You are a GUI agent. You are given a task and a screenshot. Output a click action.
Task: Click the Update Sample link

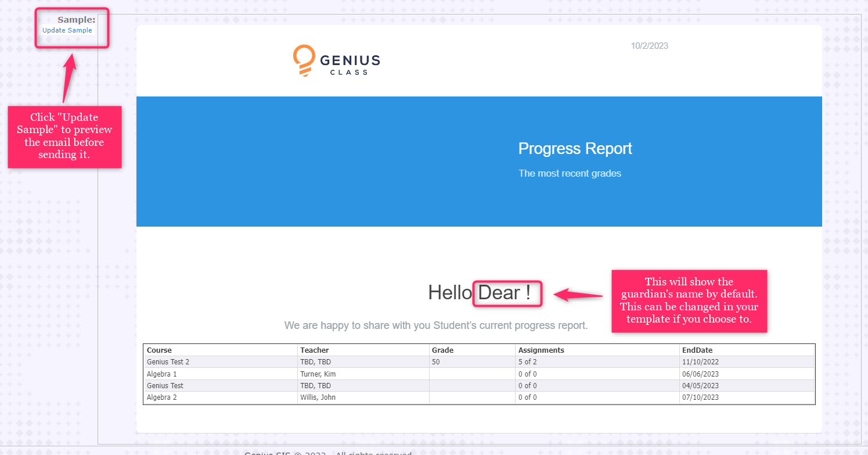(67, 30)
